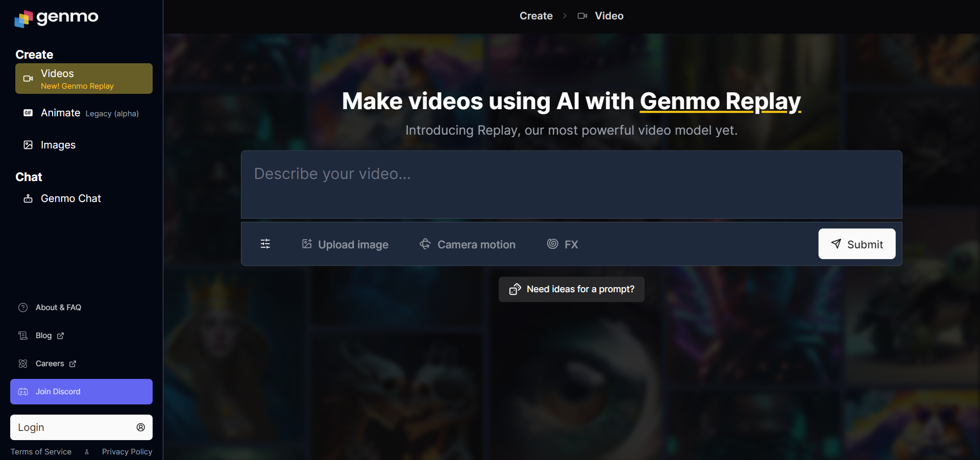Click the Blog scroll icon
Image resolution: width=980 pixels, height=460 pixels.
pos(23,336)
